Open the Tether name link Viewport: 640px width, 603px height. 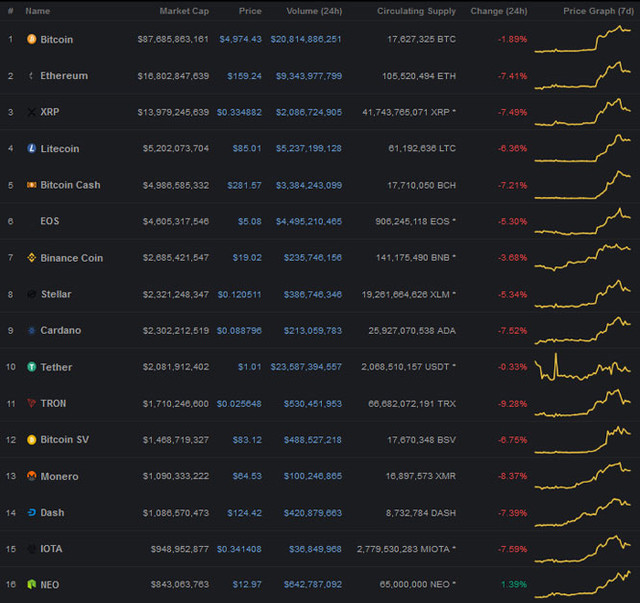[56, 367]
